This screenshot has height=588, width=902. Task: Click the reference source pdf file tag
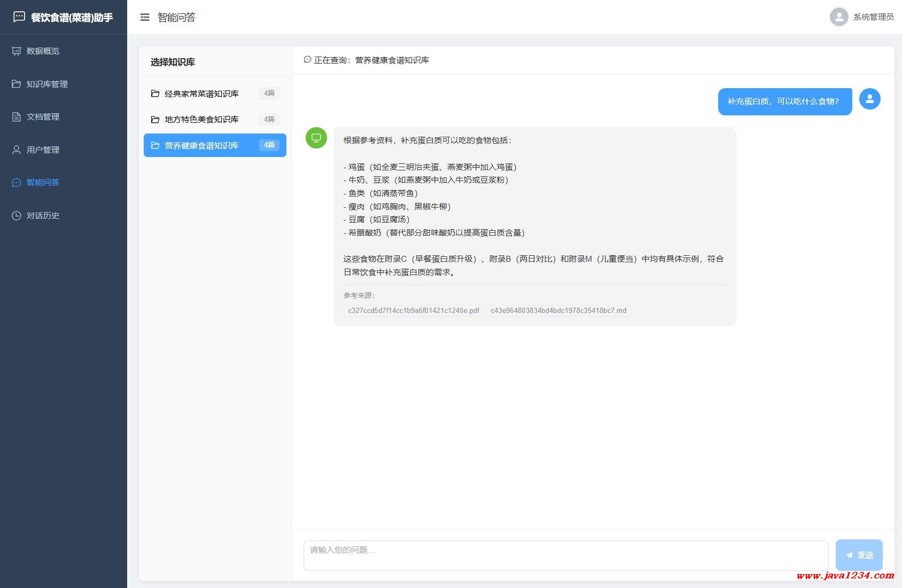pyautogui.click(x=414, y=311)
